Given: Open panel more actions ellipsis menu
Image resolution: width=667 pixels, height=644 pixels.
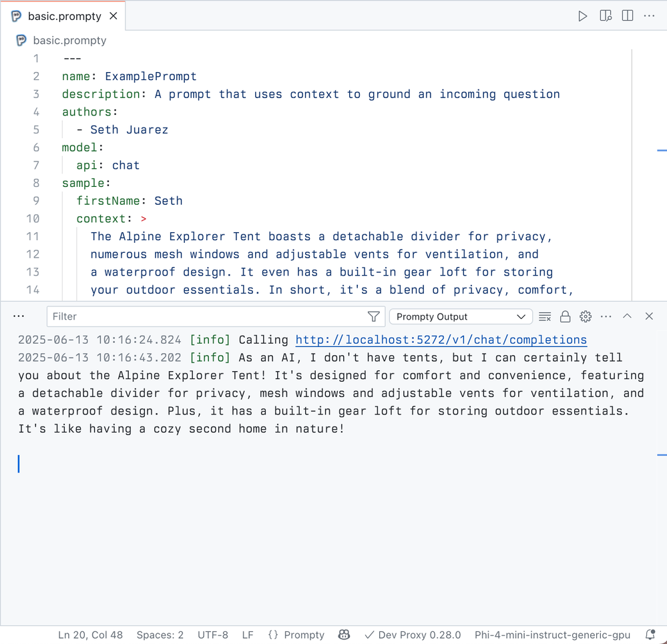Looking at the screenshot, I should point(606,317).
